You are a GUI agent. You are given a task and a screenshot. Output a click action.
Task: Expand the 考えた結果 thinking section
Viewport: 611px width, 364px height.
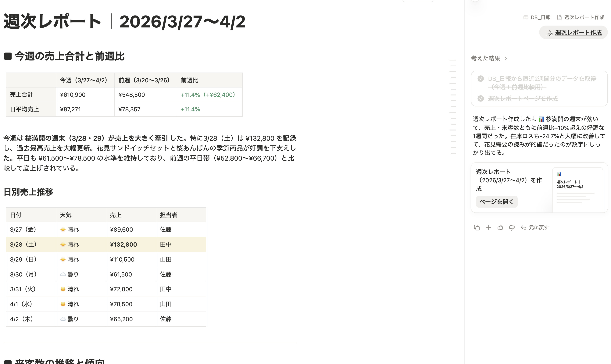point(485,58)
